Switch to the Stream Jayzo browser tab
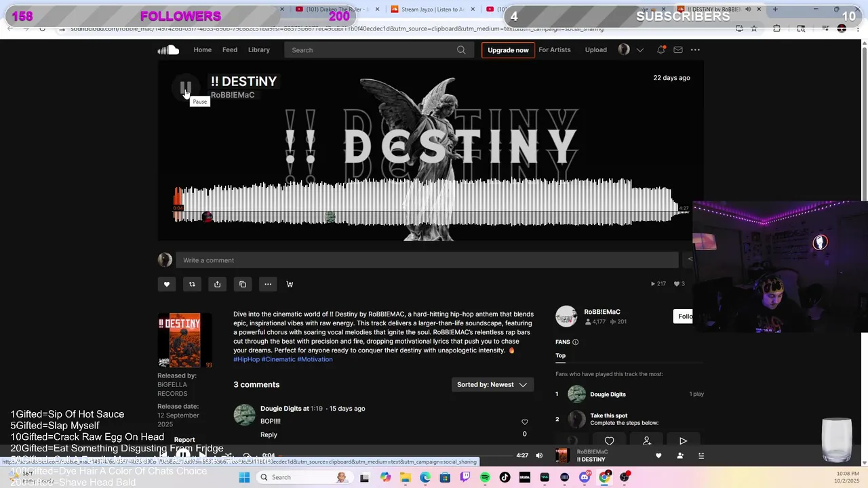Viewport: 868px width, 488px height. (432, 9)
